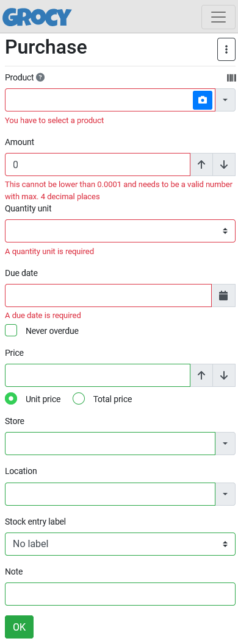Expand the Store dropdown arrow
The image size is (238, 644).
[225, 444]
